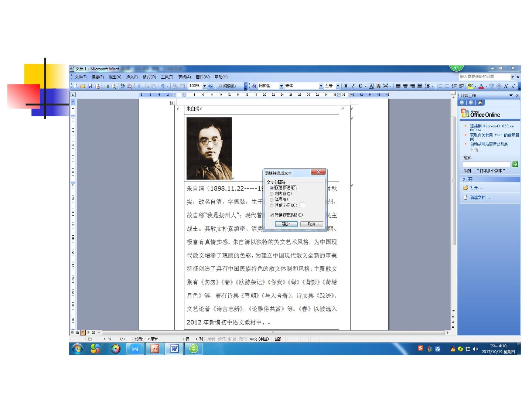Increase paragraph indent
532x399 pixels.
pyautogui.click(x=461, y=86)
